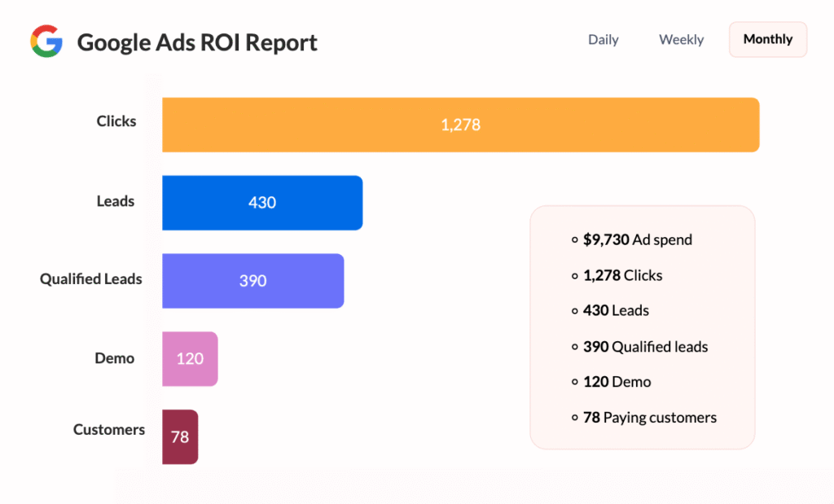This screenshot has width=834, height=504.
Task: Select the Monthly report tab
Action: [x=766, y=39]
